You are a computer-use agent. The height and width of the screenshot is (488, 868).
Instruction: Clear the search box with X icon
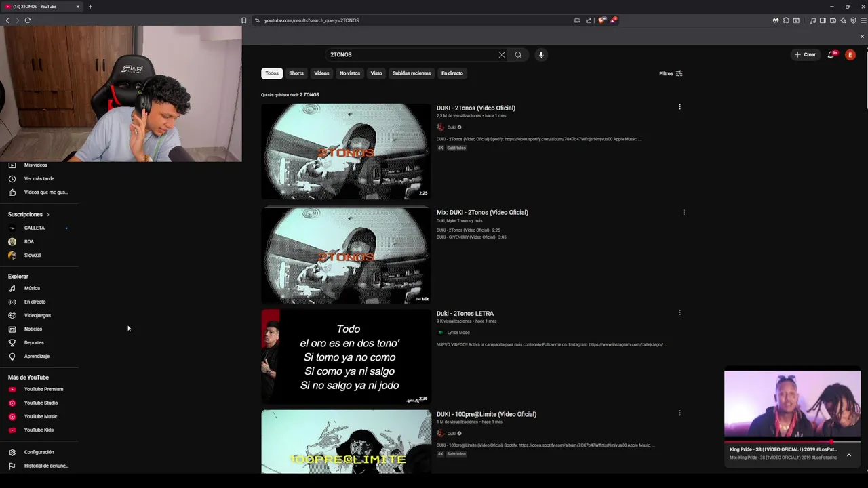(502, 55)
